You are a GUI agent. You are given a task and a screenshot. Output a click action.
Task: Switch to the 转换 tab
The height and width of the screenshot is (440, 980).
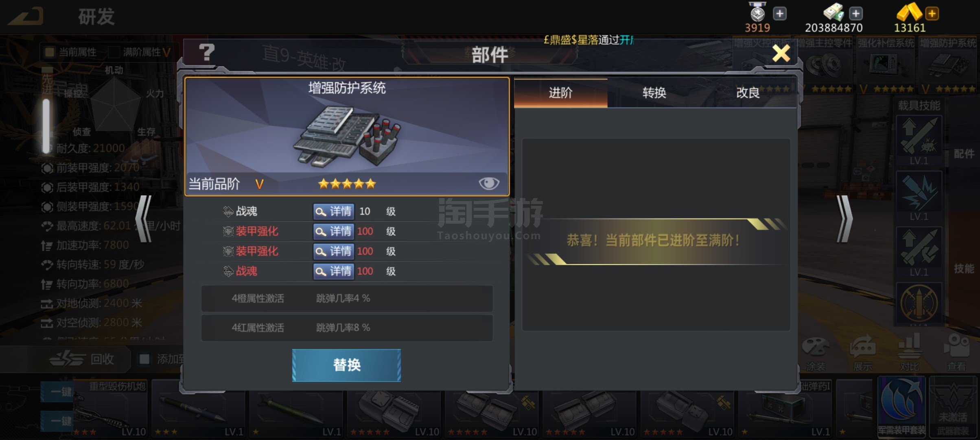pyautogui.click(x=654, y=93)
